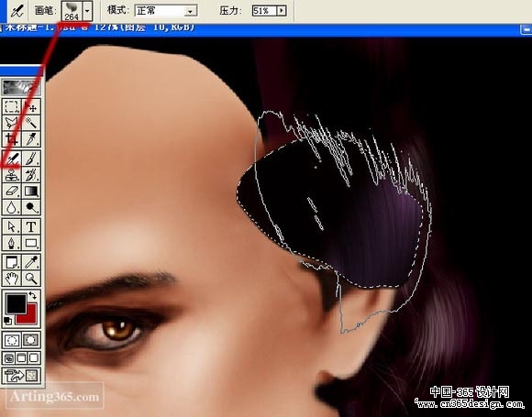
Task: Select the Lasso tool
Action: click(x=12, y=123)
